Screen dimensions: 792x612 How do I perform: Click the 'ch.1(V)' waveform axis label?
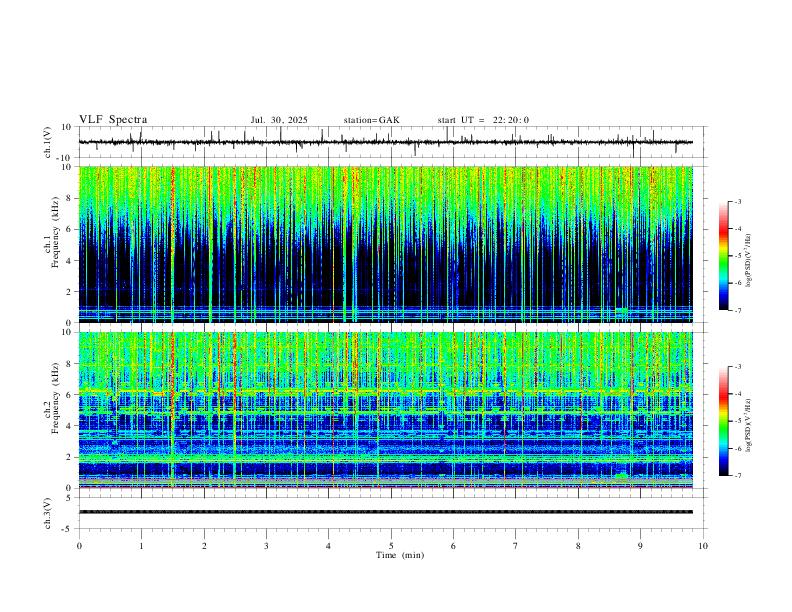(x=48, y=142)
